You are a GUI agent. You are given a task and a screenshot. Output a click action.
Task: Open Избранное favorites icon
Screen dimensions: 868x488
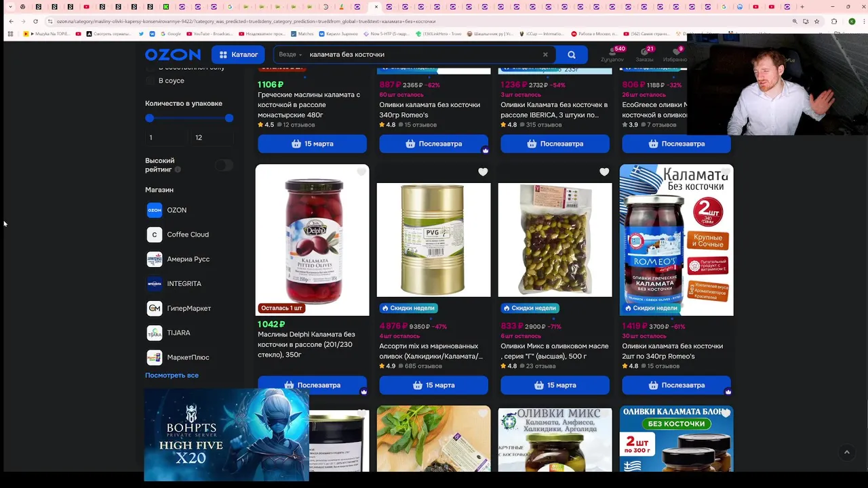(675, 54)
